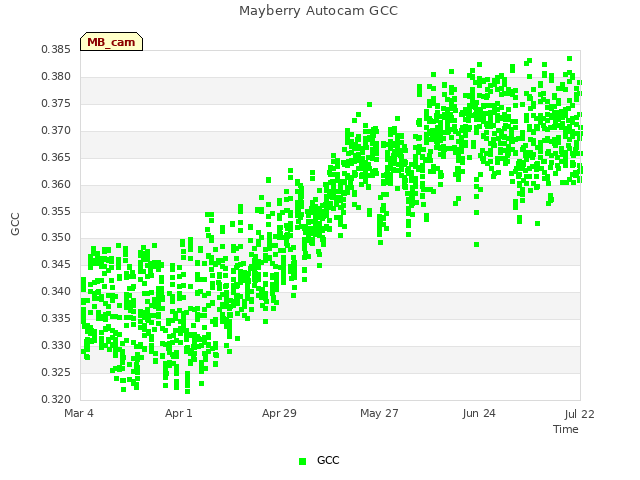The image size is (640, 480).
Task: Click the Apr 1 axis date
Action: click(179, 413)
